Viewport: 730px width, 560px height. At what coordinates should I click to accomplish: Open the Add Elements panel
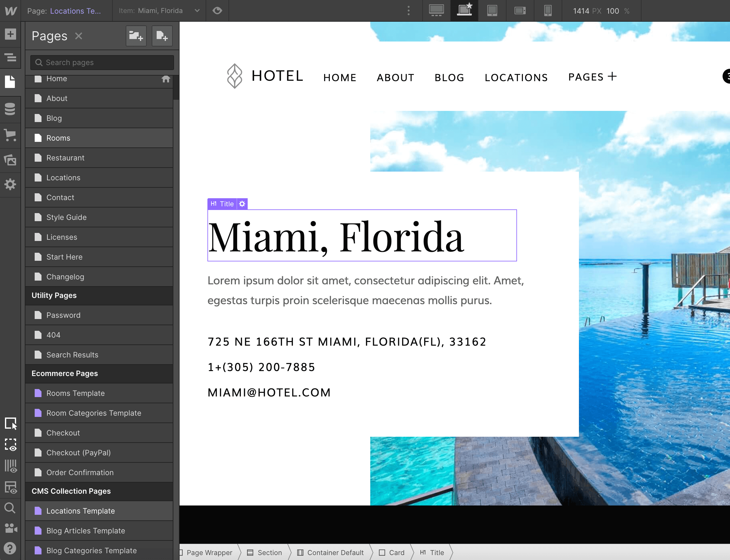[10, 34]
